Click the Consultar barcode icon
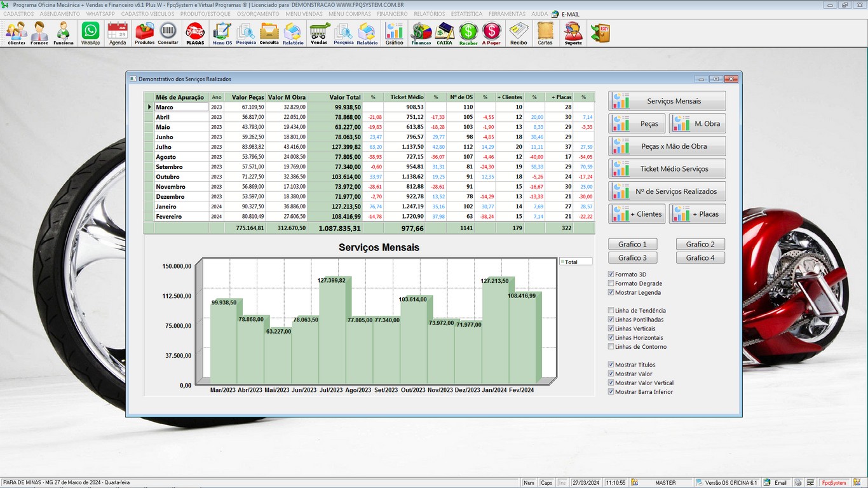The image size is (868, 488). (168, 33)
